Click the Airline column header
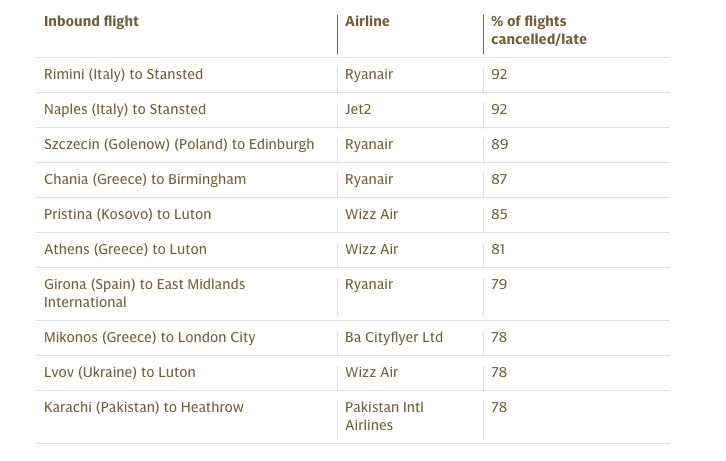726x461 pixels. [367, 21]
